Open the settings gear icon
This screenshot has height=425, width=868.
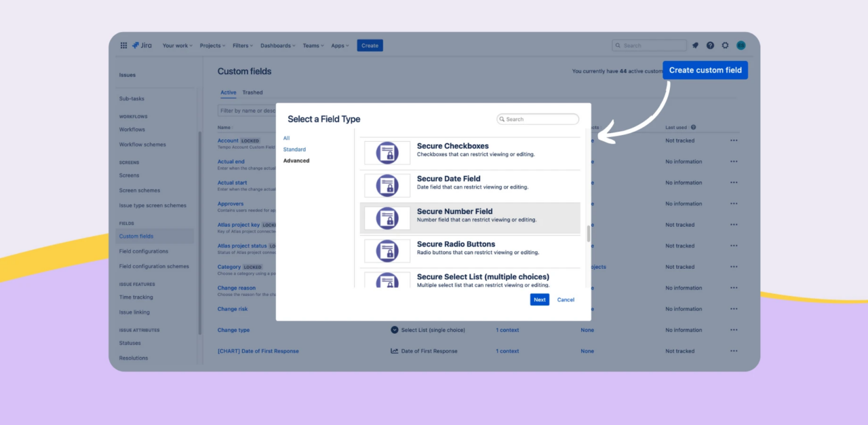point(724,45)
